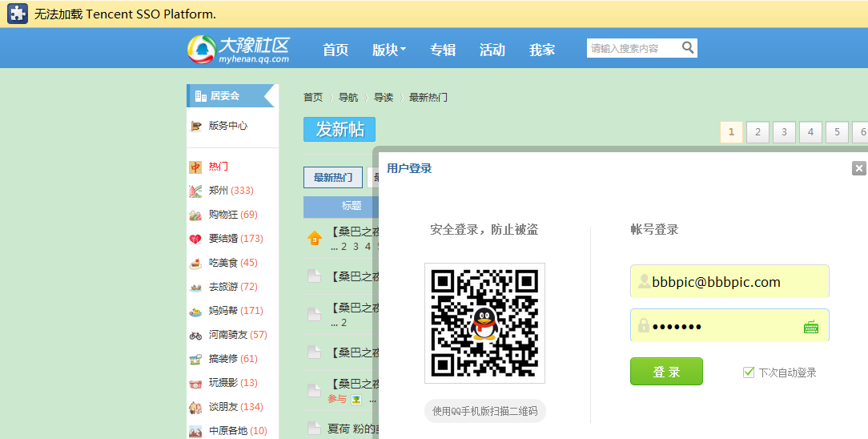
Task: Click the plugin puzzle-piece icon in the notification bar
Action: pyautogui.click(x=18, y=14)
